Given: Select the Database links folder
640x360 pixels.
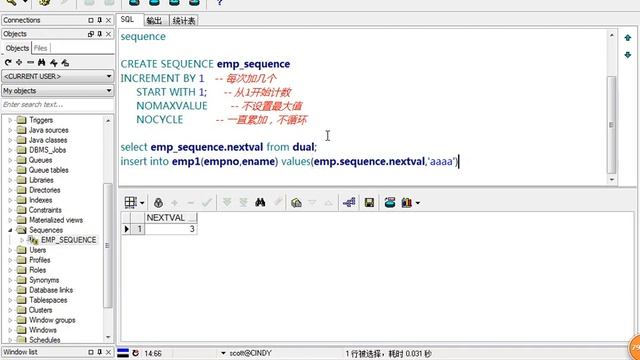Looking at the screenshot, I should (x=51, y=290).
